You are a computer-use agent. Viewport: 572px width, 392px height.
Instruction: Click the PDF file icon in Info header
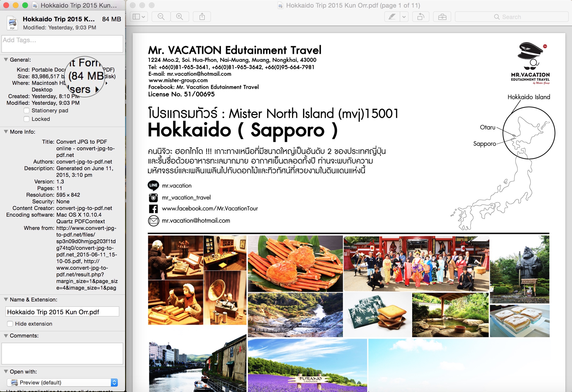tap(12, 23)
